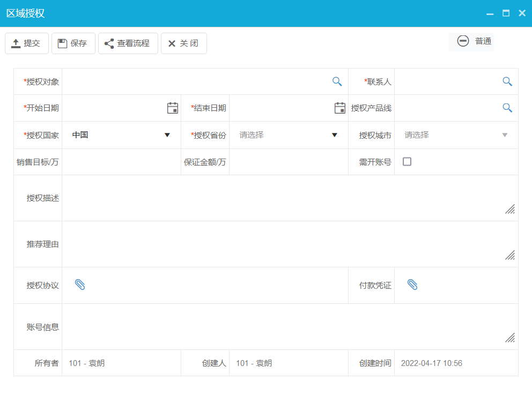
Task: Open the 结束日期 calendar picker icon
Action: (x=339, y=108)
